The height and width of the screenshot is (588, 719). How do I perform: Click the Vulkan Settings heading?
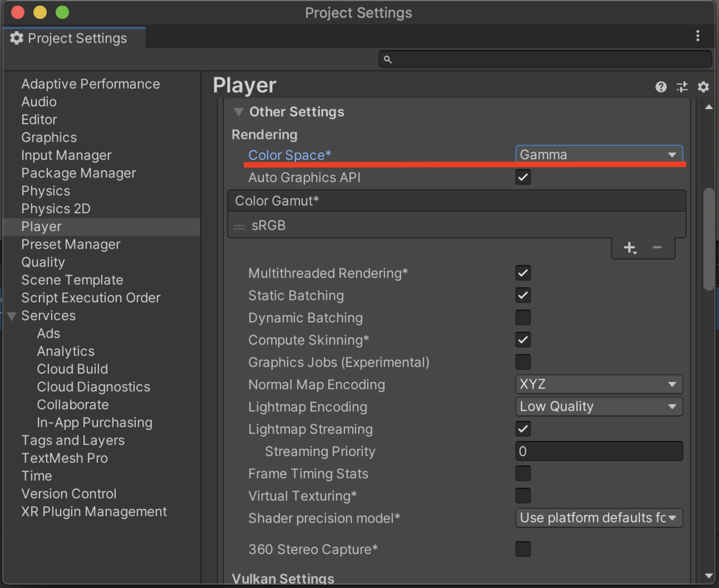[283, 578]
